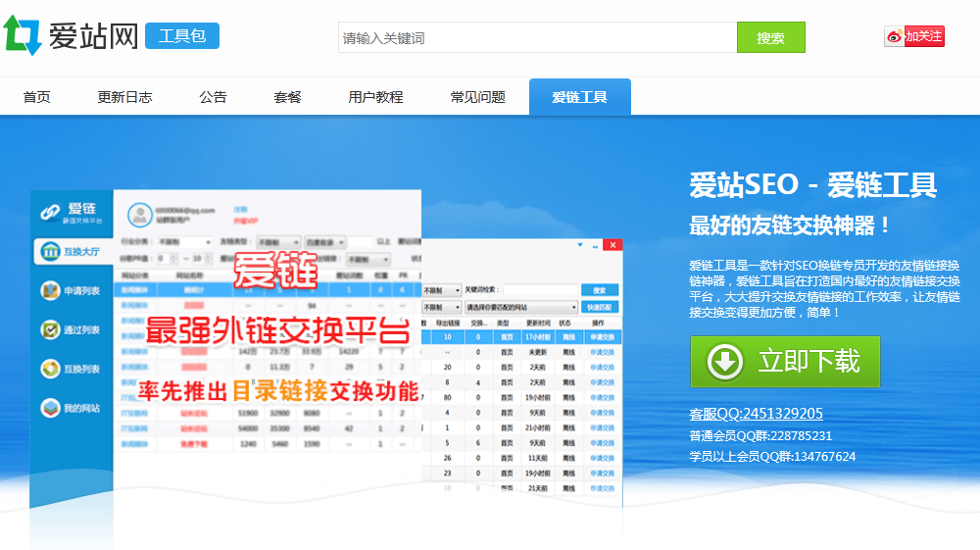Open the 行业分类 不限制 dropdown
The image size is (980, 550).
pyautogui.click(x=184, y=242)
